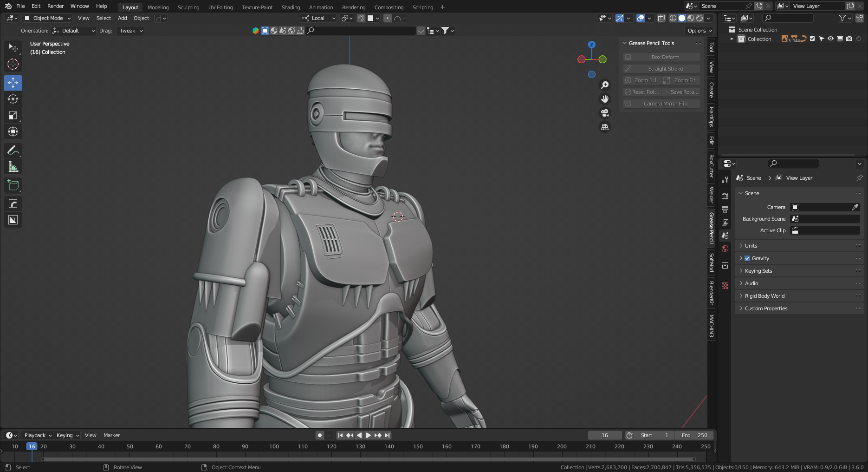
Task: Click the Z axis on navigation gizmo
Action: pyautogui.click(x=591, y=45)
